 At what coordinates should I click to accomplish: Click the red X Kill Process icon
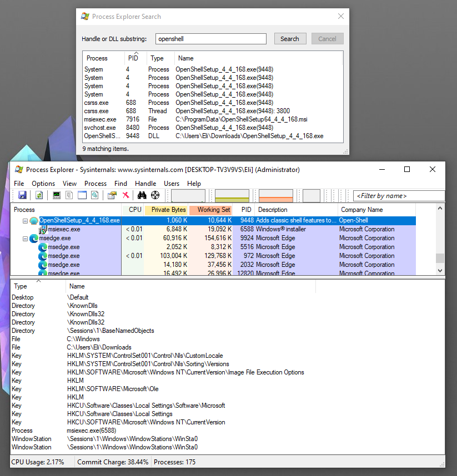coord(125,195)
